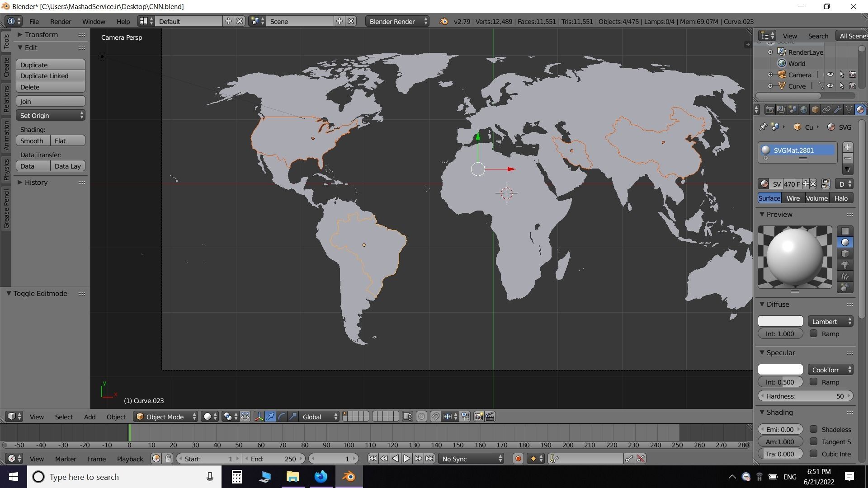Viewport: 868px width, 488px height.
Task: Open the material browse dropdown sphere icon
Action: (x=764, y=184)
